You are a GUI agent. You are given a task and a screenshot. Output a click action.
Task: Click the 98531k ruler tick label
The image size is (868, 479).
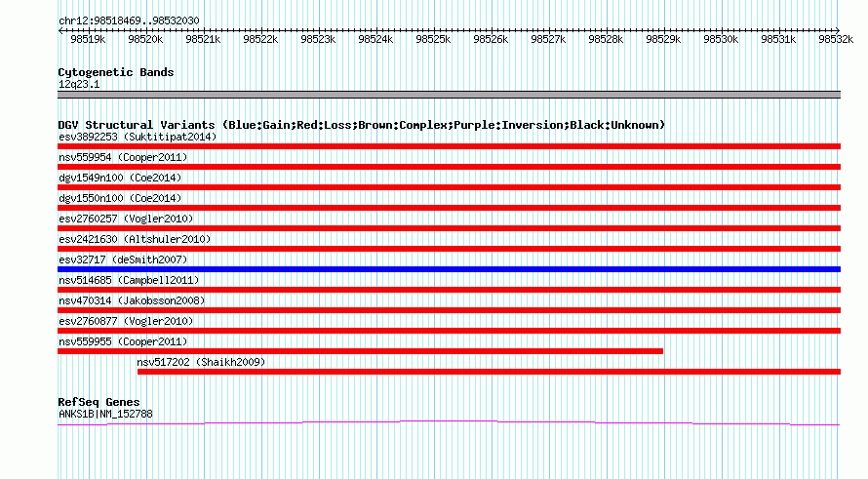click(x=779, y=39)
